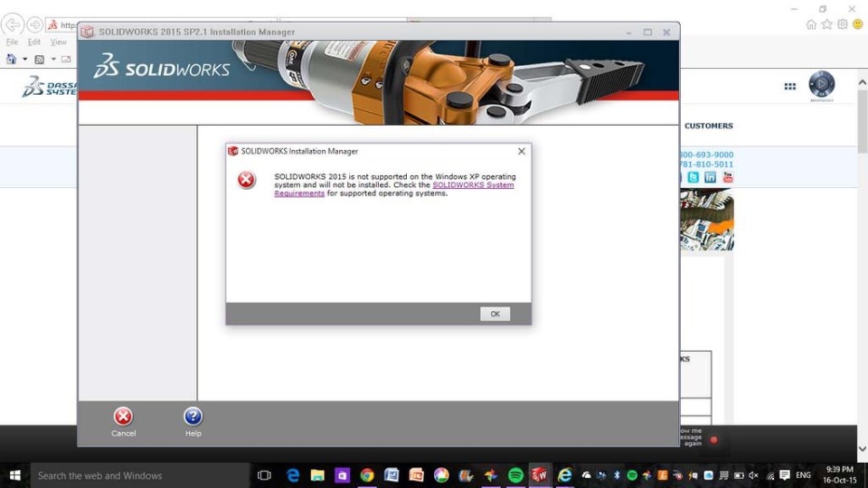868x488 pixels.
Task: Click the browser address bar
Action: coord(62,25)
